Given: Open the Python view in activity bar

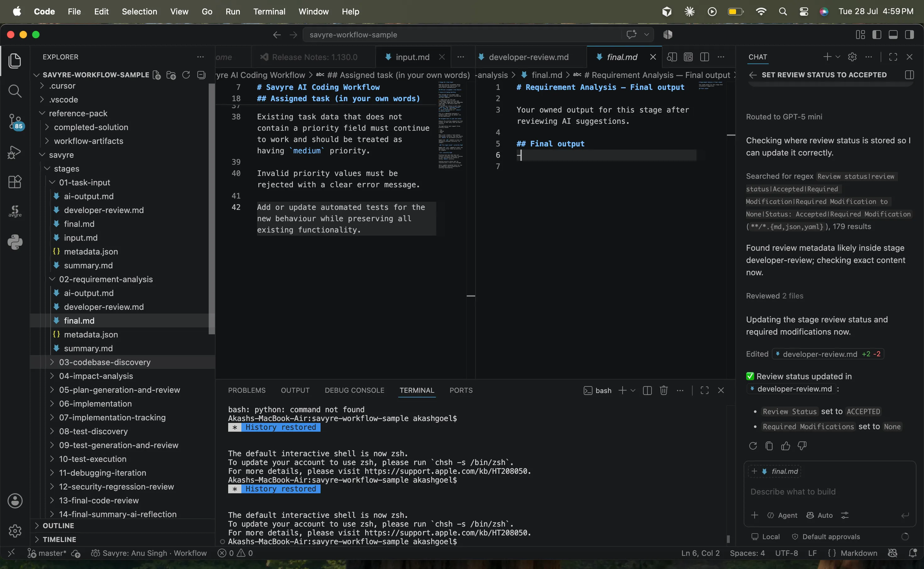Looking at the screenshot, I should point(15,242).
